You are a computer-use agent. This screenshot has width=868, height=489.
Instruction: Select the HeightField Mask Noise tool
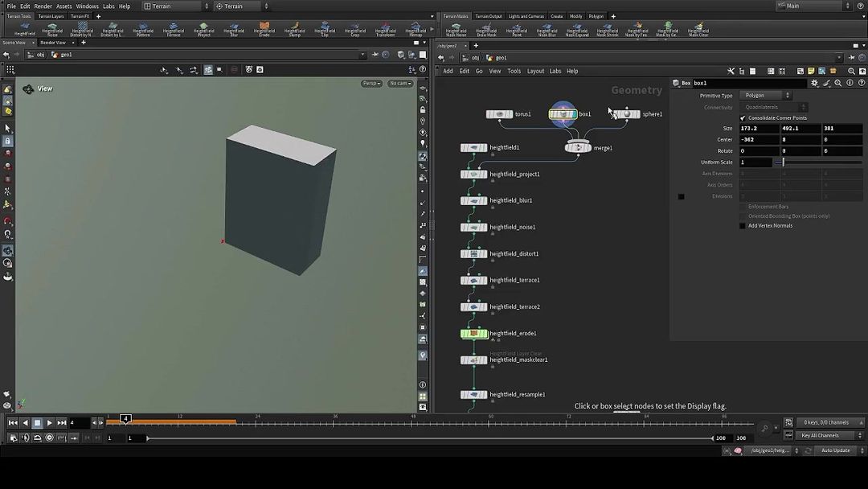(x=457, y=29)
